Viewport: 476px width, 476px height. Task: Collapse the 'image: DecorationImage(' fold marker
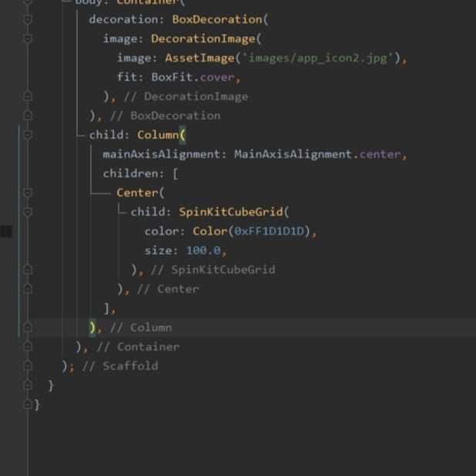click(28, 39)
